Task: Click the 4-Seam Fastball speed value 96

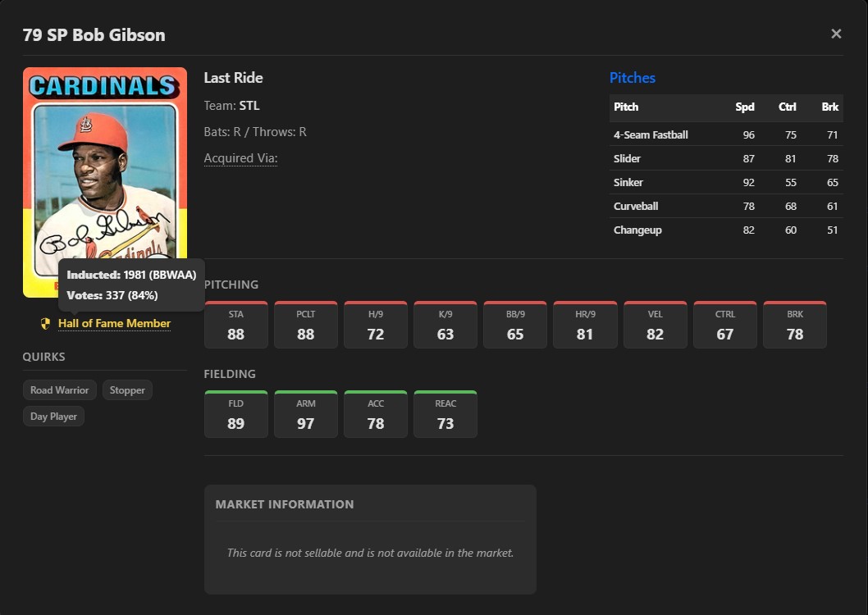Action: [x=748, y=135]
